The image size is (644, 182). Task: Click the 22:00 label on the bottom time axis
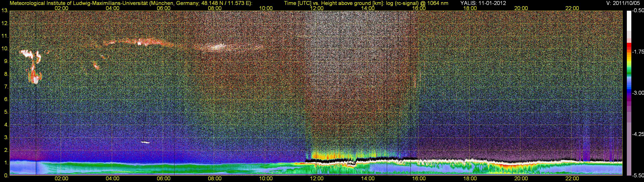tap(572, 179)
